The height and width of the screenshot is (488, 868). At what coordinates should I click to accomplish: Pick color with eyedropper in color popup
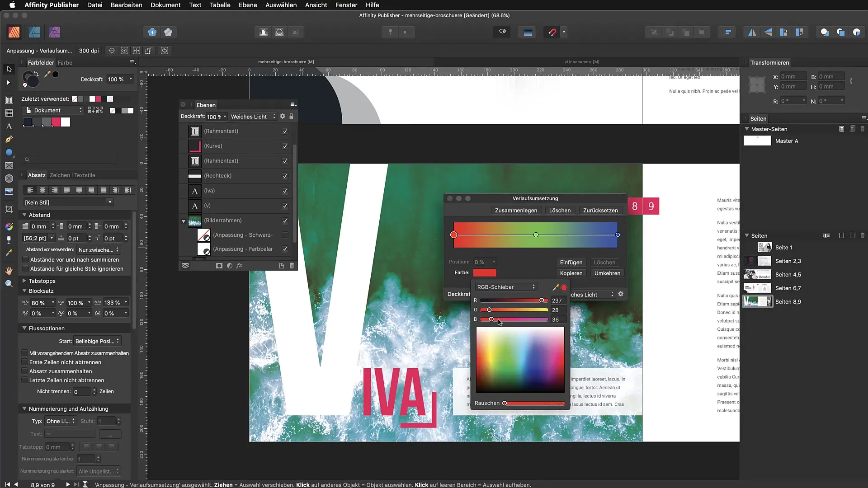pos(556,287)
